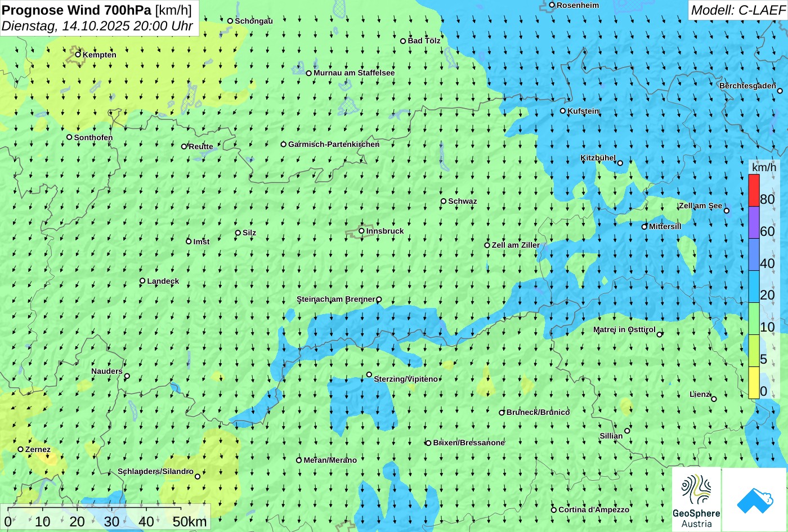Click the Bad Tölz location marker
This screenshot has height=532, width=788.
click(x=403, y=41)
